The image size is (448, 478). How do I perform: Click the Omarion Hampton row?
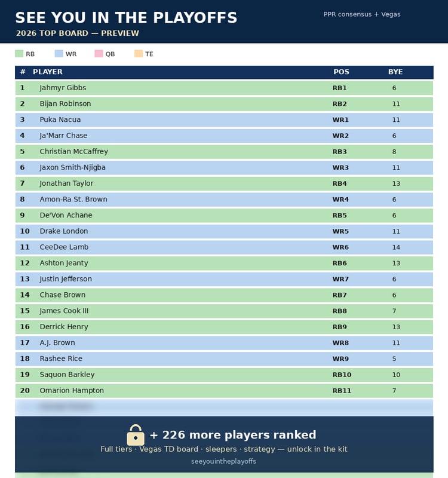coord(224,391)
